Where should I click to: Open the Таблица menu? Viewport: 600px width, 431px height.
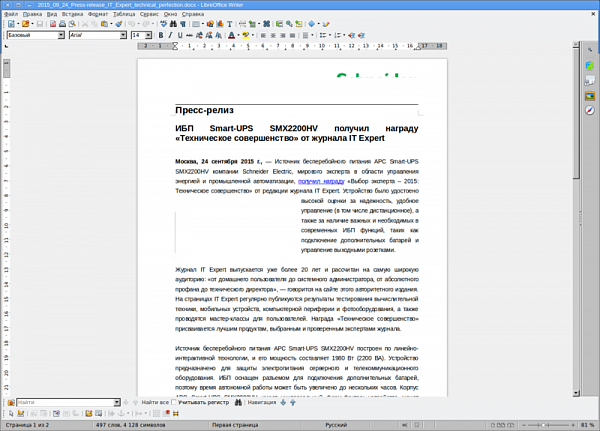[124, 14]
